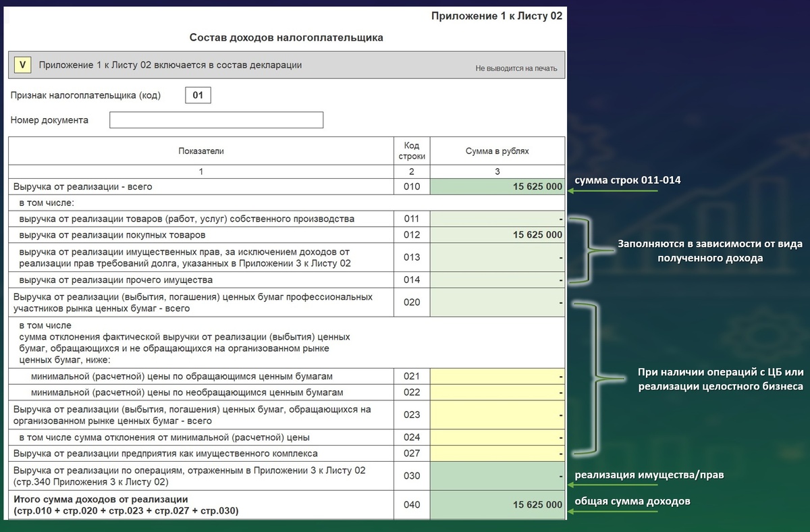Toggle the V checkbox for Приложение 1

[22, 65]
